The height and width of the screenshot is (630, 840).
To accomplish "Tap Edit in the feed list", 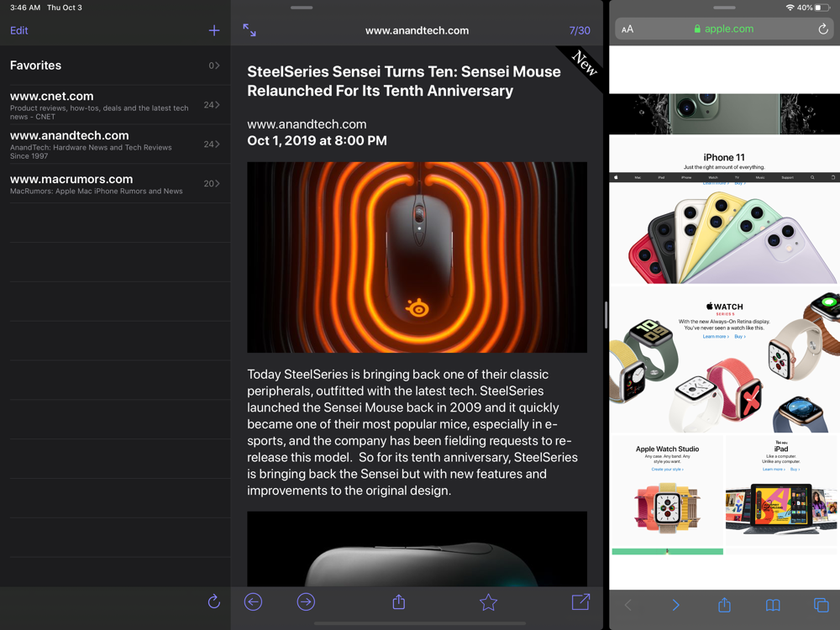I will pyautogui.click(x=18, y=30).
